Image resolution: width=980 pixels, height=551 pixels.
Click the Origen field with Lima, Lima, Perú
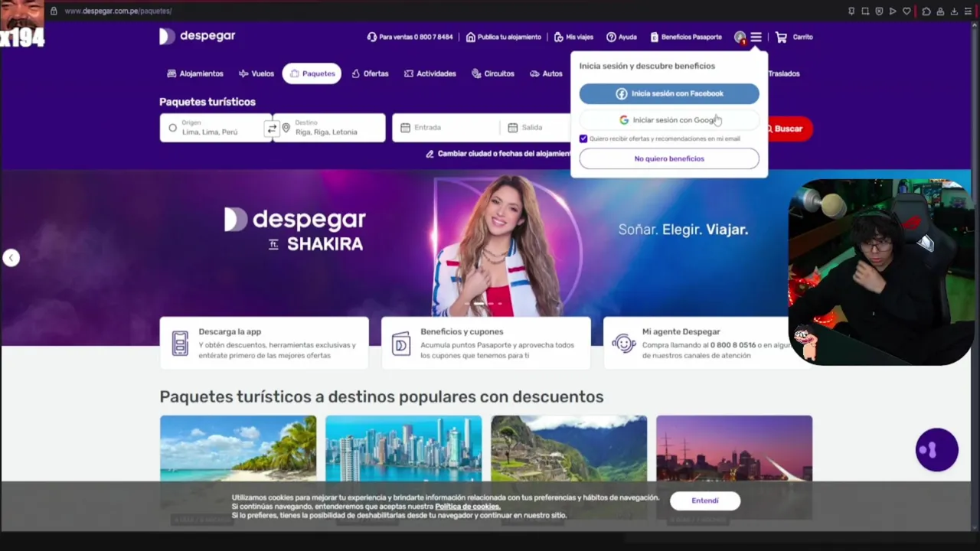pos(215,128)
